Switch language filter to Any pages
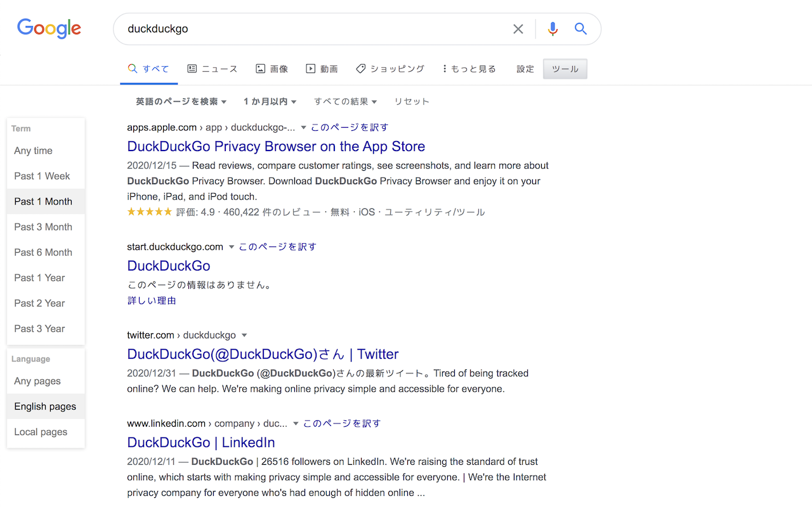The width and height of the screenshot is (812, 508). [x=37, y=381]
